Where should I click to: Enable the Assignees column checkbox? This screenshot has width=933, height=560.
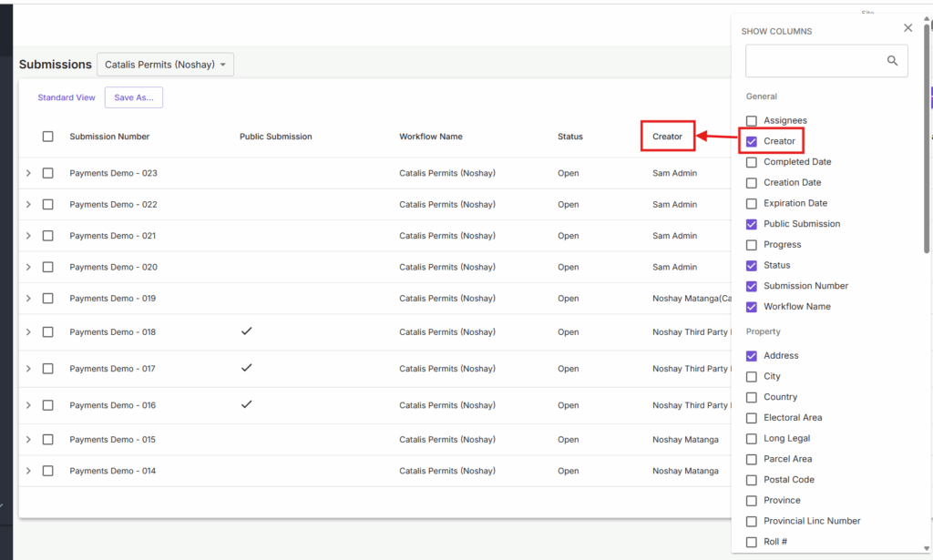click(x=752, y=120)
